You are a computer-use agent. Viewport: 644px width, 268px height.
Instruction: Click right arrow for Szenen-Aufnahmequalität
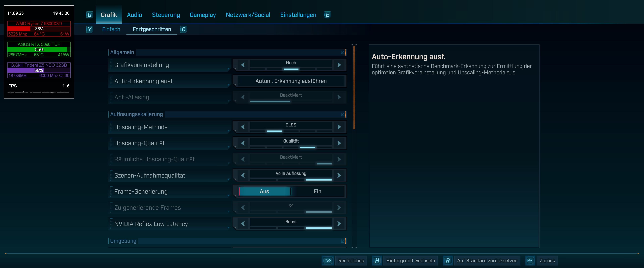(x=339, y=175)
